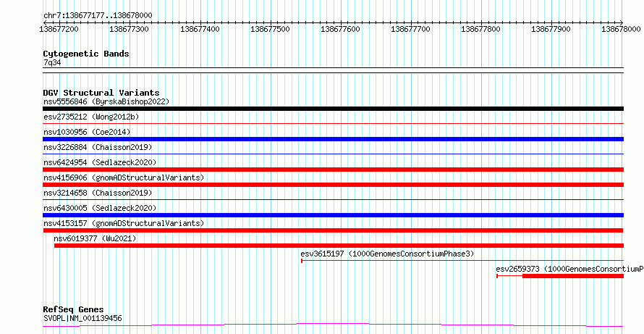Click the 7q34 cytogenetic band label

(x=52, y=63)
